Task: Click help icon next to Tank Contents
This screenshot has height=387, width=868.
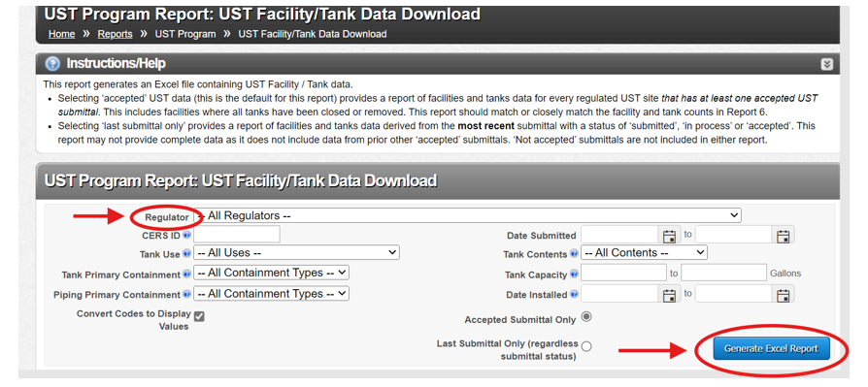Action: tap(574, 254)
